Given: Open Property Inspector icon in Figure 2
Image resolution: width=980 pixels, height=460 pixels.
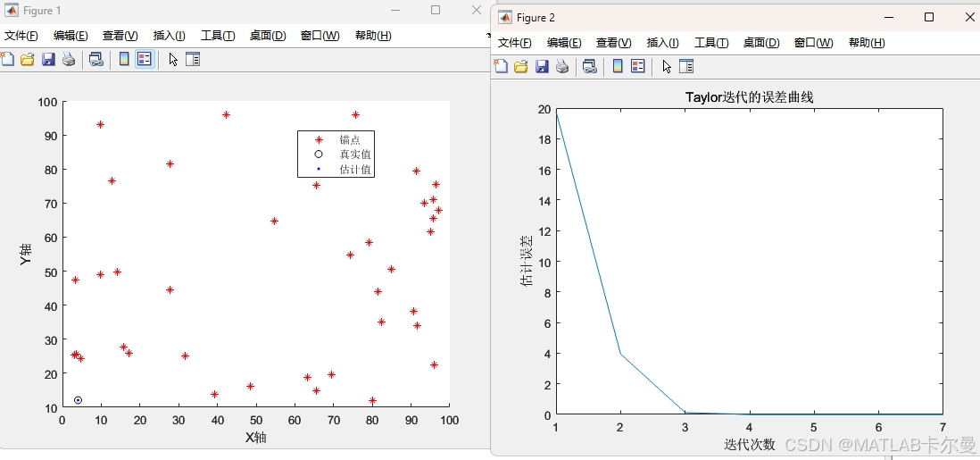Looking at the screenshot, I should tap(686, 66).
